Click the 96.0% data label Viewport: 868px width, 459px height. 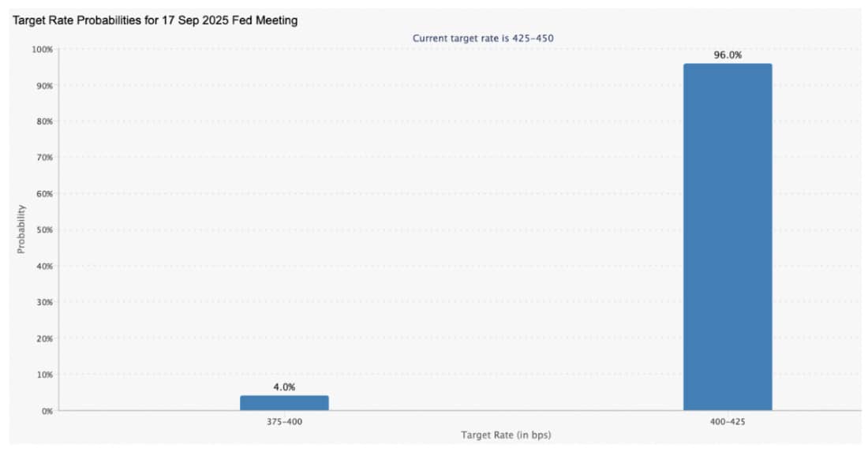click(x=728, y=55)
